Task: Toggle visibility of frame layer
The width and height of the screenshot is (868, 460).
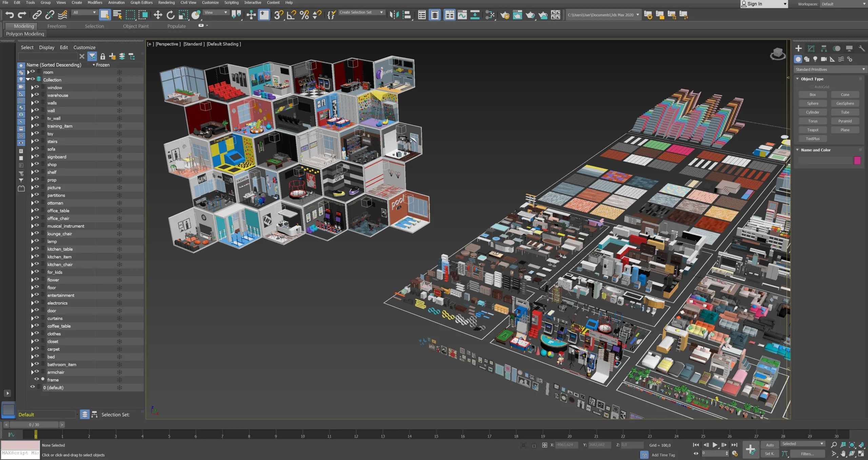Action: point(37,379)
